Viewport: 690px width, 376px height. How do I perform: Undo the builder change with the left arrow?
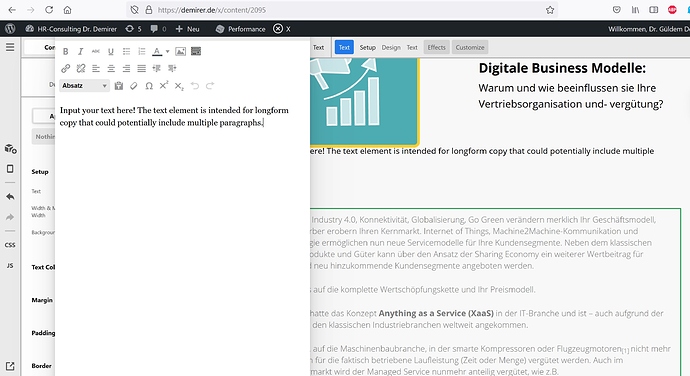[x=10, y=197]
